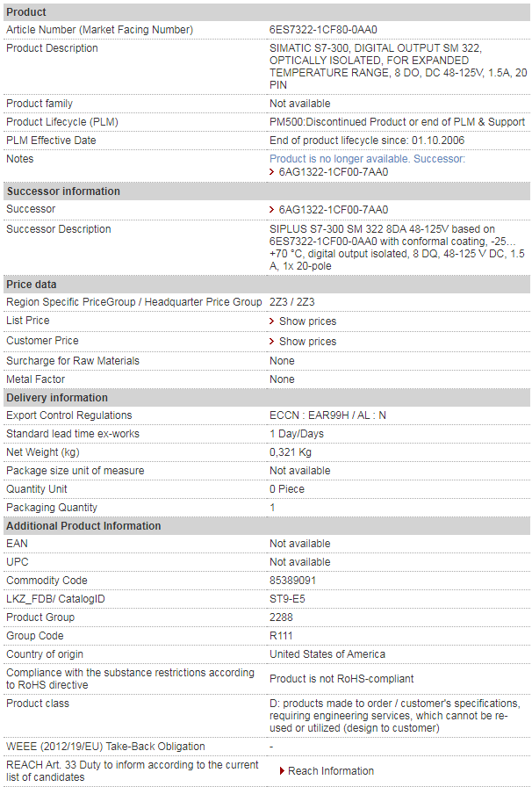Open successor link 6AG1322-1CF00-7AA0 in Notes row
Image resolution: width=532 pixels, height=787 pixels.
point(334,171)
